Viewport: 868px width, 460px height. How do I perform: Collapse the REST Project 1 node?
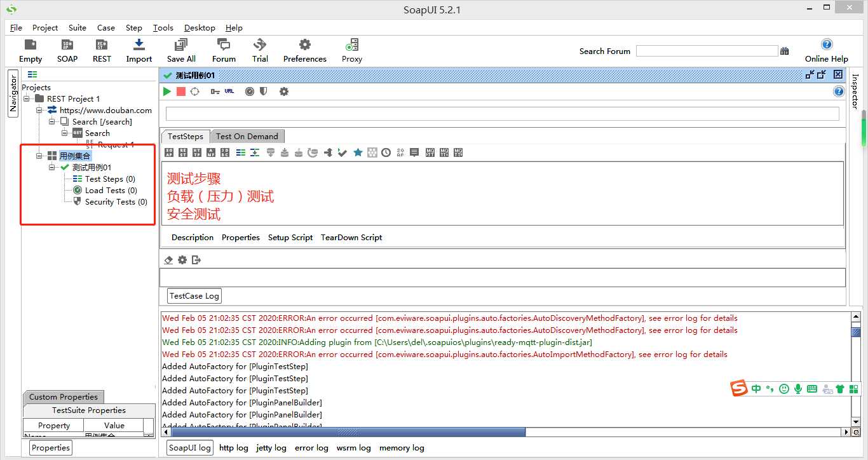pos(27,98)
